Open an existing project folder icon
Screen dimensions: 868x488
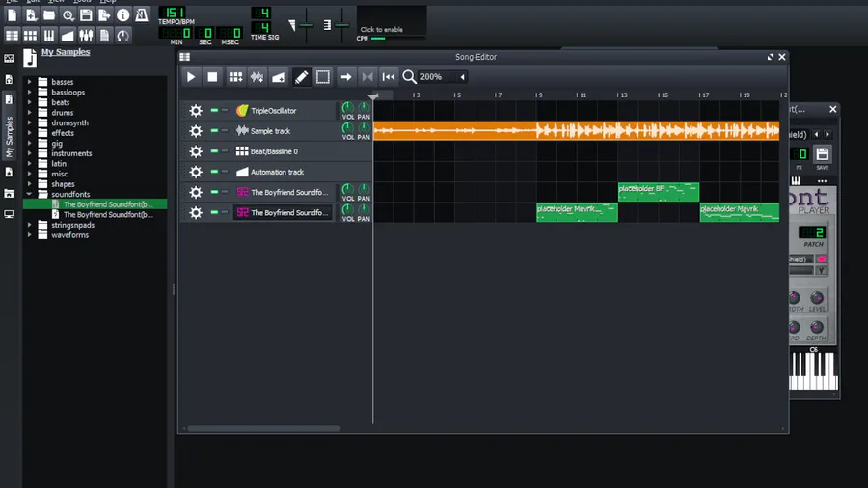pos(49,14)
